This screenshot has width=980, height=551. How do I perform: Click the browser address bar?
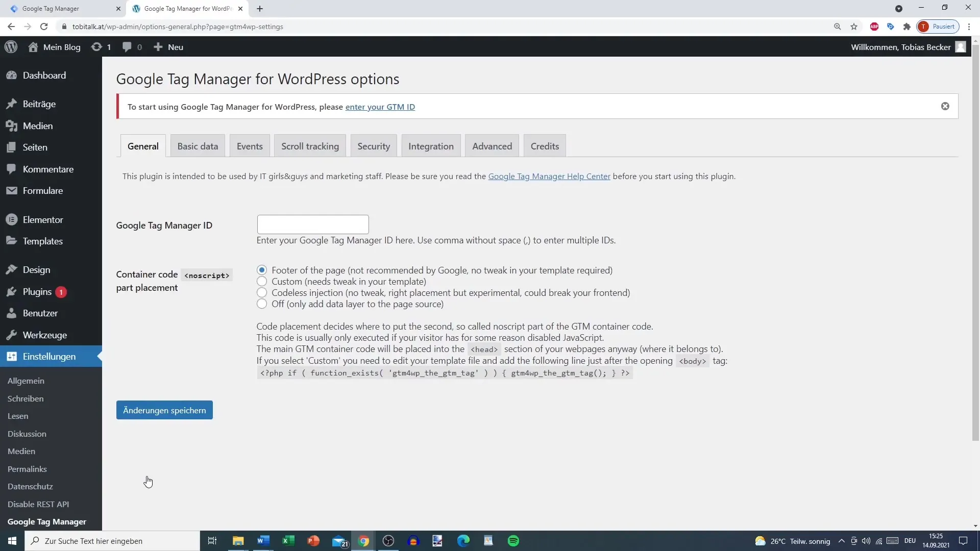point(444,27)
